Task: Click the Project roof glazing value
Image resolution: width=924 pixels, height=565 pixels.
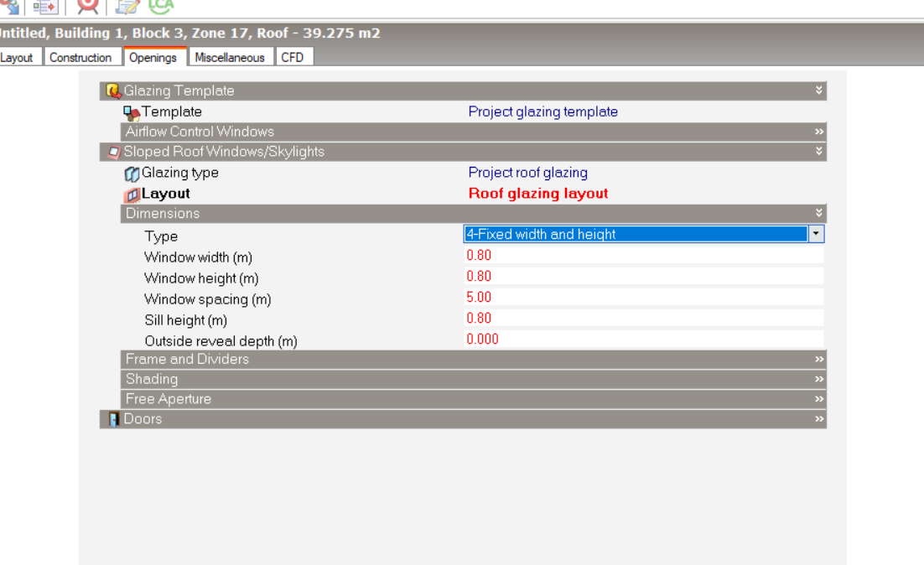Action: (528, 173)
